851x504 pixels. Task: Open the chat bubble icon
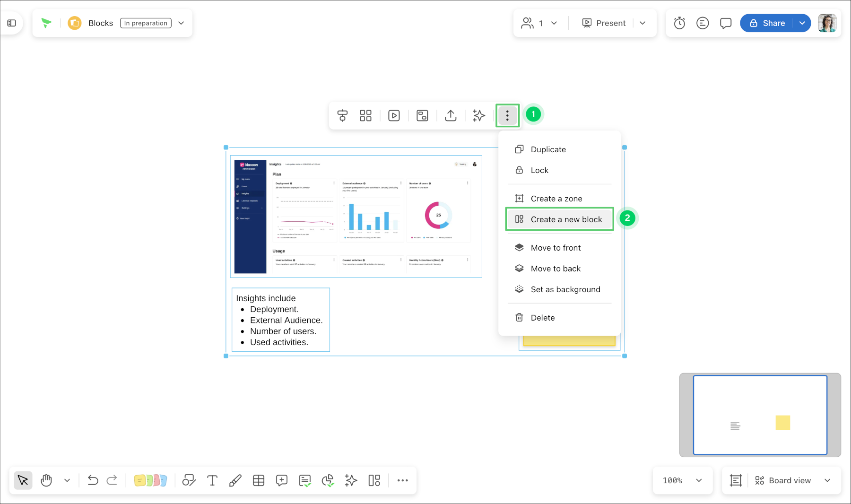tap(726, 23)
